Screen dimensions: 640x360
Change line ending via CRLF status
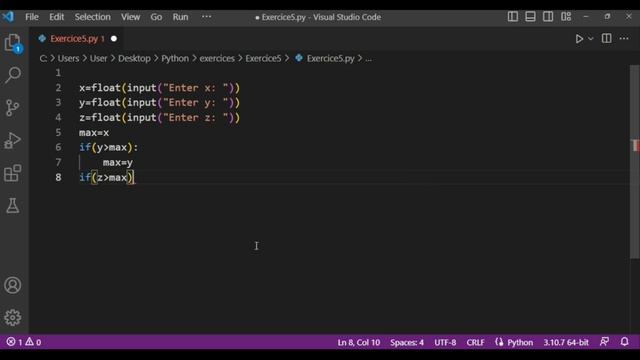coord(475,342)
